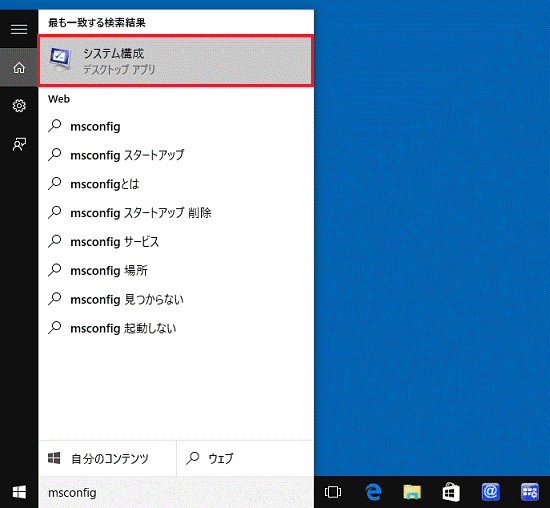Open the feedback icon in sidebar
This screenshot has width=550, height=508.
(19, 144)
